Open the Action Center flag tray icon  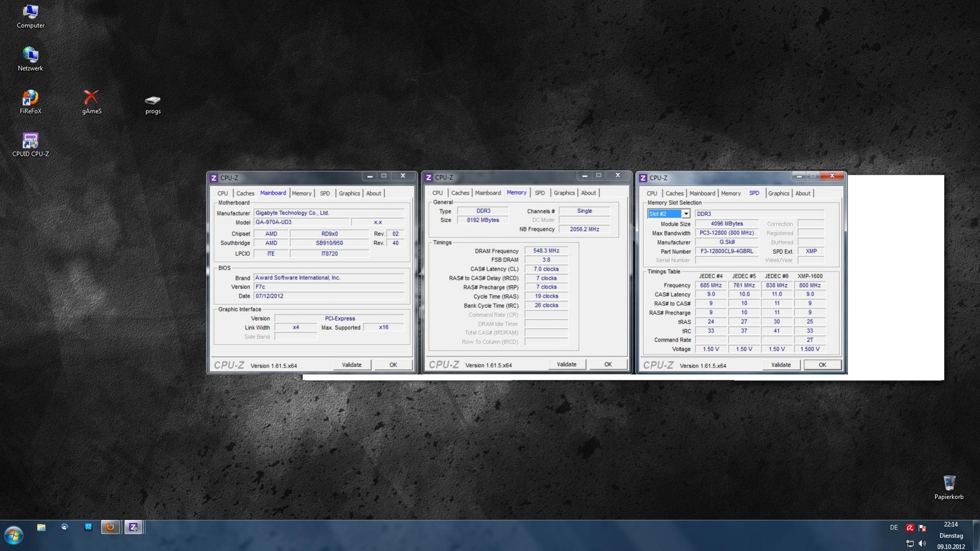pyautogui.click(x=922, y=528)
